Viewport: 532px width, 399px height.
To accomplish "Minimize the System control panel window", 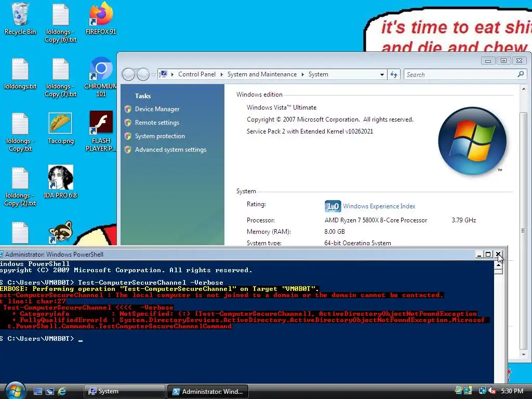I will (x=488, y=60).
